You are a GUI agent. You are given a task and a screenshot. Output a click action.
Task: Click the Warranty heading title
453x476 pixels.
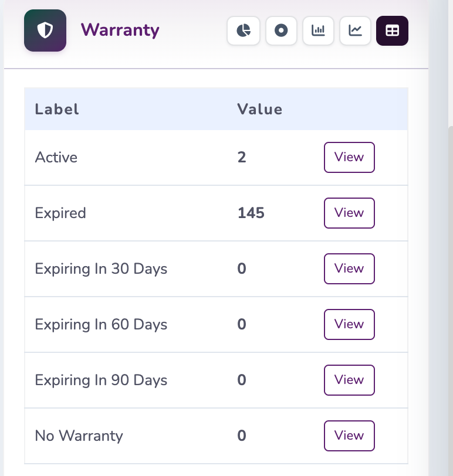[x=120, y=30]
